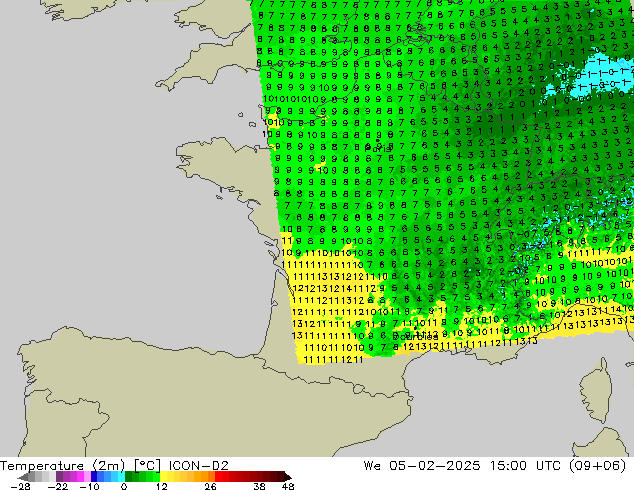Click the cyan swatch left of 0
The width and height of the screenshot is (634, 490).
coord(121,477)
